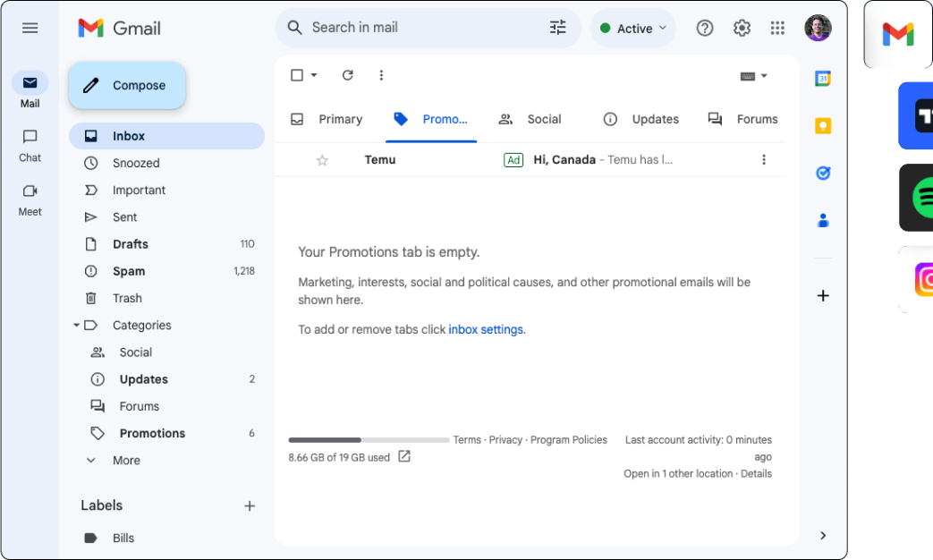Expand More in the sidebar
The image size is (933, 560).
coord(126,461)
